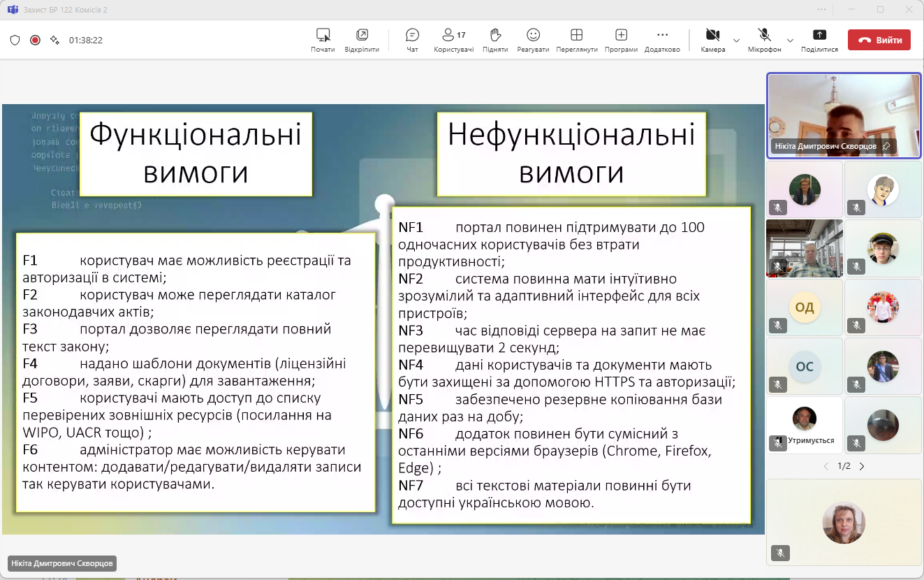Open Переглянути view options

click(x=576, y=41)
